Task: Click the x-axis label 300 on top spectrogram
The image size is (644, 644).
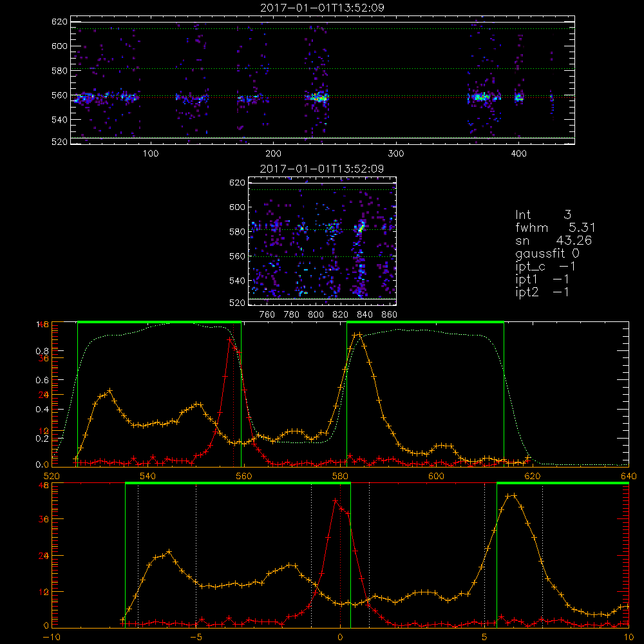Action: (x=396, y=154)
